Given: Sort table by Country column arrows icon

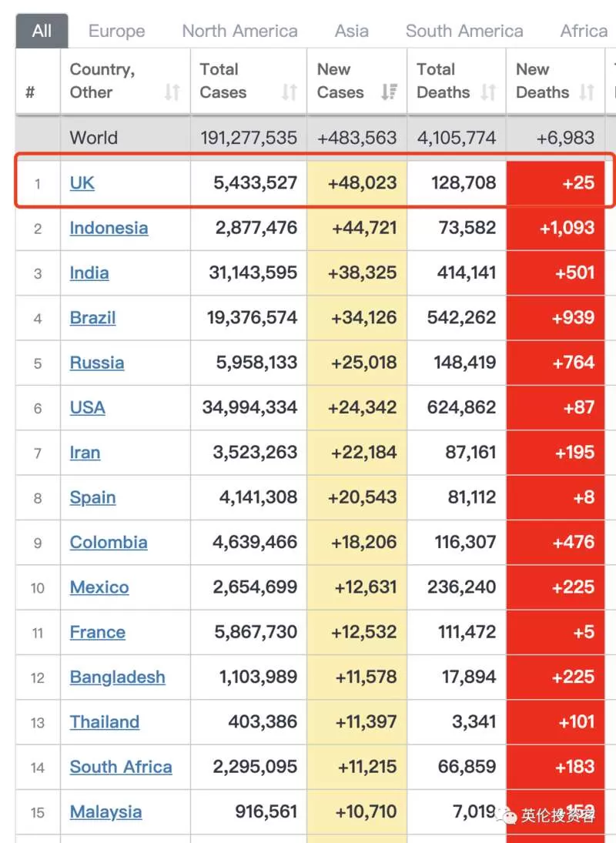Looking at the screenshot, I should pos(172,92).
